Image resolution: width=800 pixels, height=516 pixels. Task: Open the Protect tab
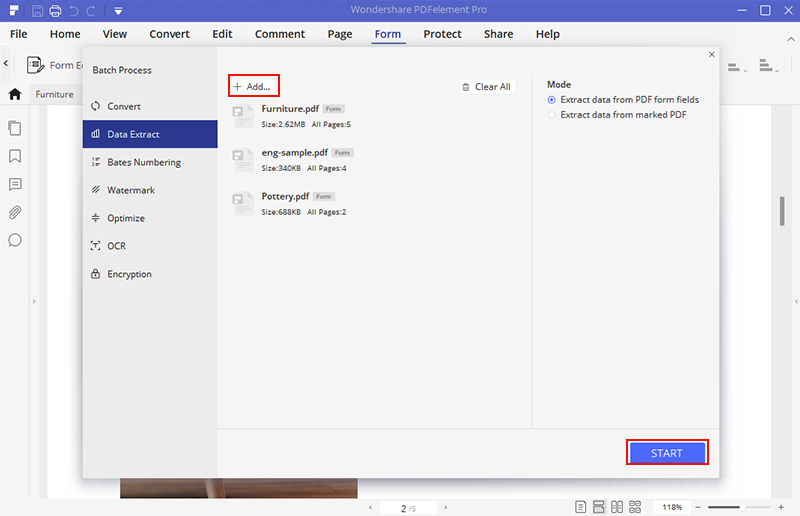pos(442,34)
